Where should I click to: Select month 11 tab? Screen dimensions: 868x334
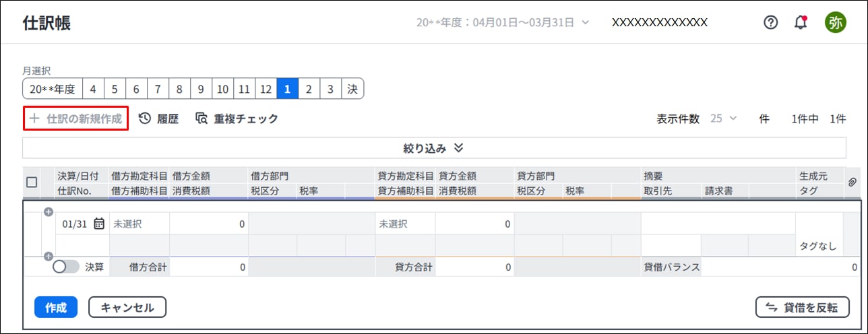click(244, 89)
